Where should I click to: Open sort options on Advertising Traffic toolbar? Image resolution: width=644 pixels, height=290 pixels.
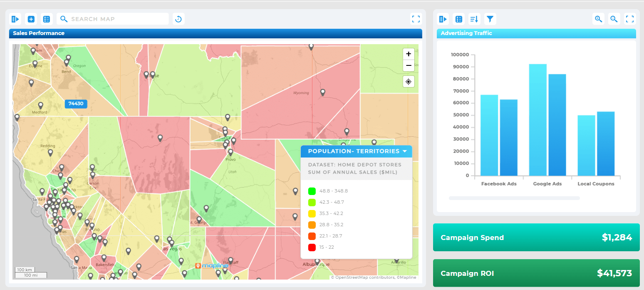point(474,19)
